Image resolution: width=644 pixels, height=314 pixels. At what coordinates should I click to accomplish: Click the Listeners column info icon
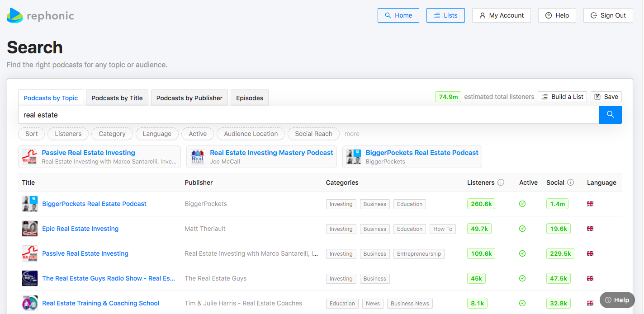coord(501,183)
